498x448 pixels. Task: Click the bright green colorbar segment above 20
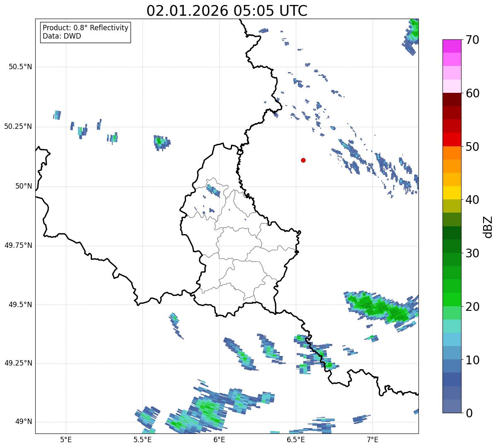[452, 300]
